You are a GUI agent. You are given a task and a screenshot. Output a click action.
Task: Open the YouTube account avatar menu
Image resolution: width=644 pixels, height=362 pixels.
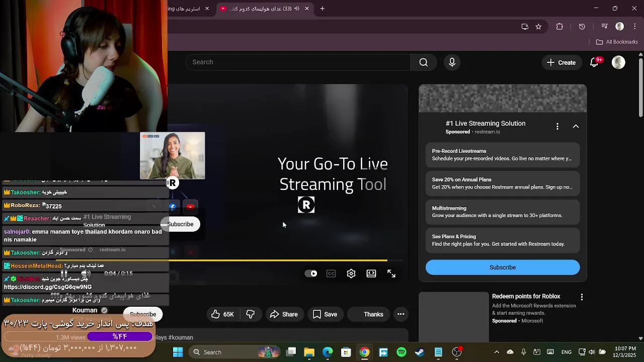pos(618,62)
